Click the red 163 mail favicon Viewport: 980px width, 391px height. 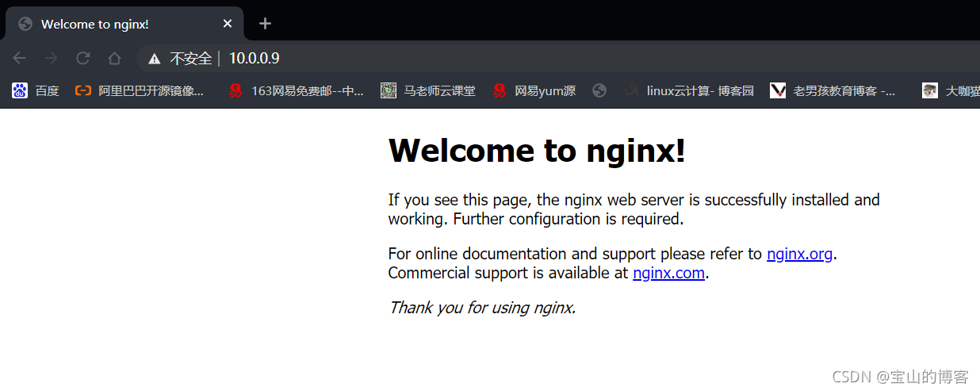pyautogui.click(x=235, y=90)
